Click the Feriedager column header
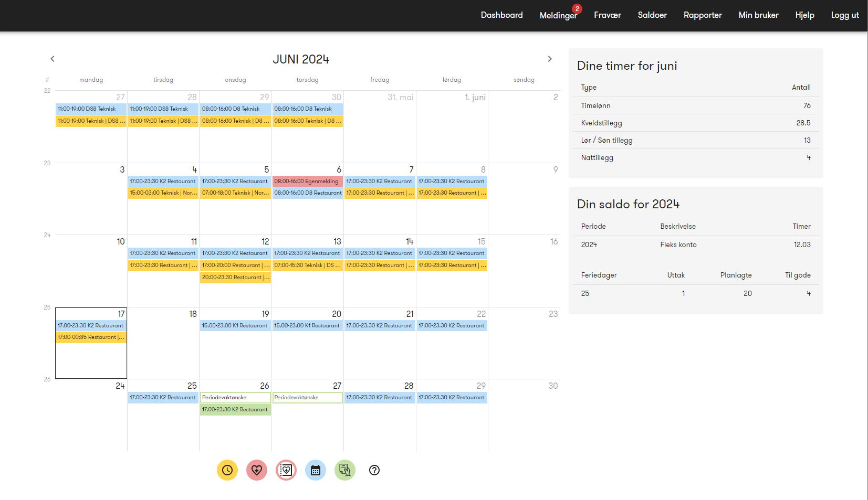 click(599, 275)
